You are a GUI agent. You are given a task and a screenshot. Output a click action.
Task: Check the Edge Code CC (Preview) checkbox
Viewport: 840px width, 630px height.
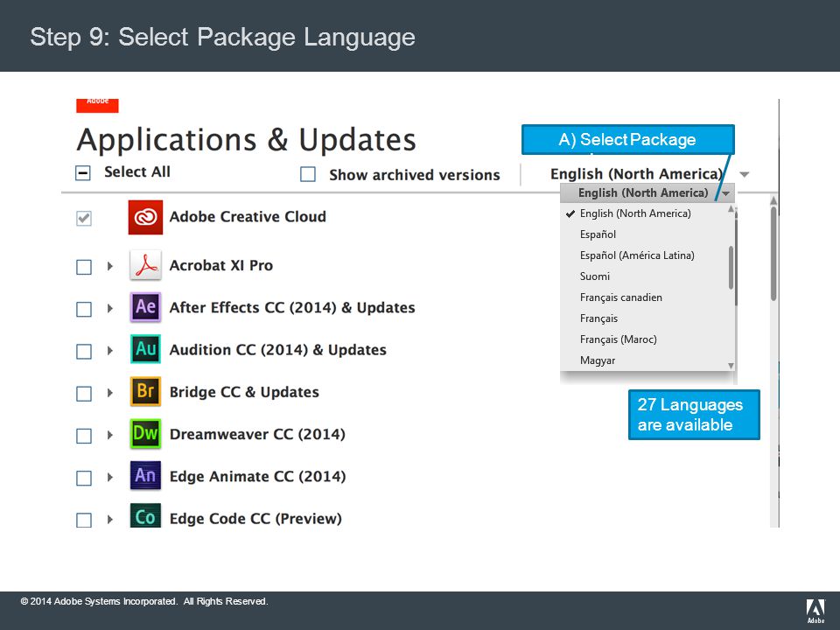coord(84,520)
